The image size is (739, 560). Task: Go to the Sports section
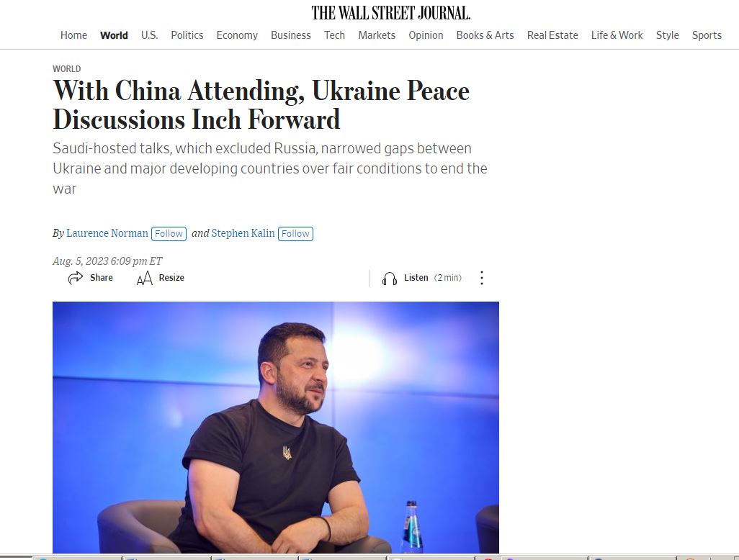click(x=707, y=35)
